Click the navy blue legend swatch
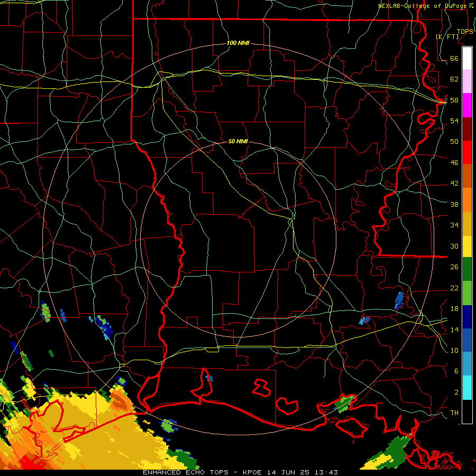 point(467,317)
